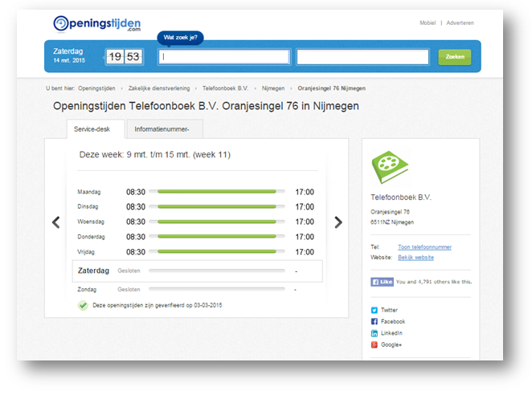Click the Twitter icon
Image resolution: width=532 pixels, height=399 pixels.
click(374, 310)
